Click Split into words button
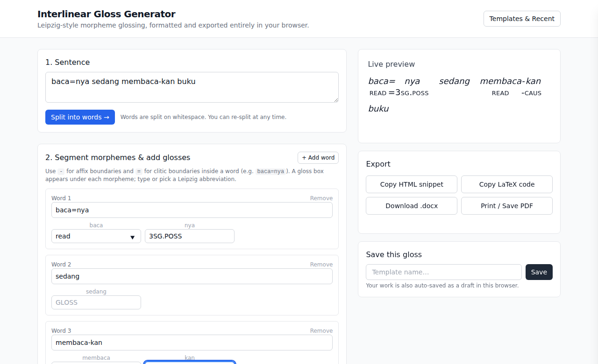 [x=80, y=117]
